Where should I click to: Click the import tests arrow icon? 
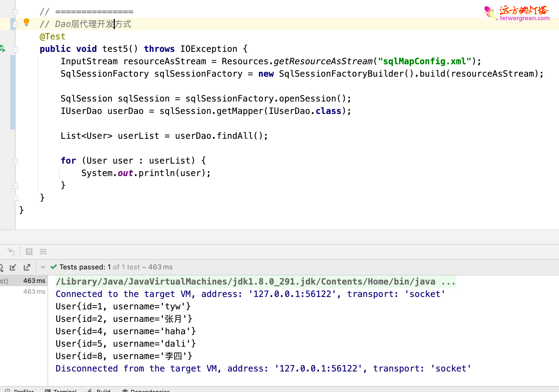click(x=13, y=267)
